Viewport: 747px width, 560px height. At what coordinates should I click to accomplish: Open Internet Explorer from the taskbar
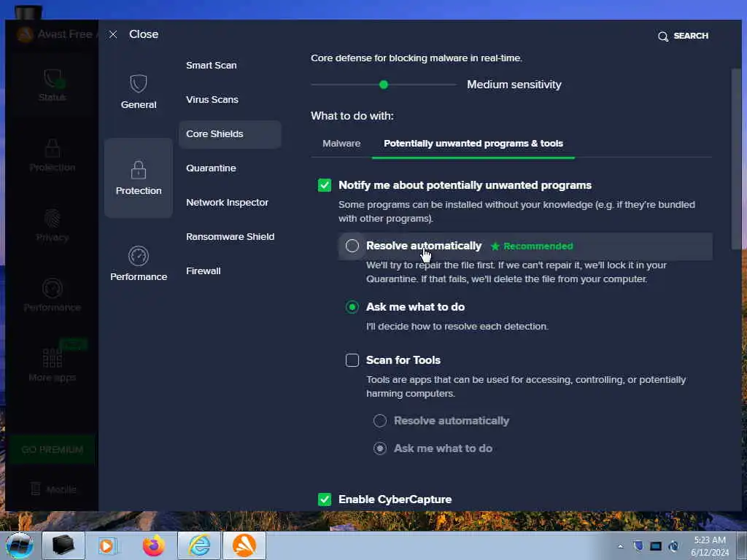point(198,545)
